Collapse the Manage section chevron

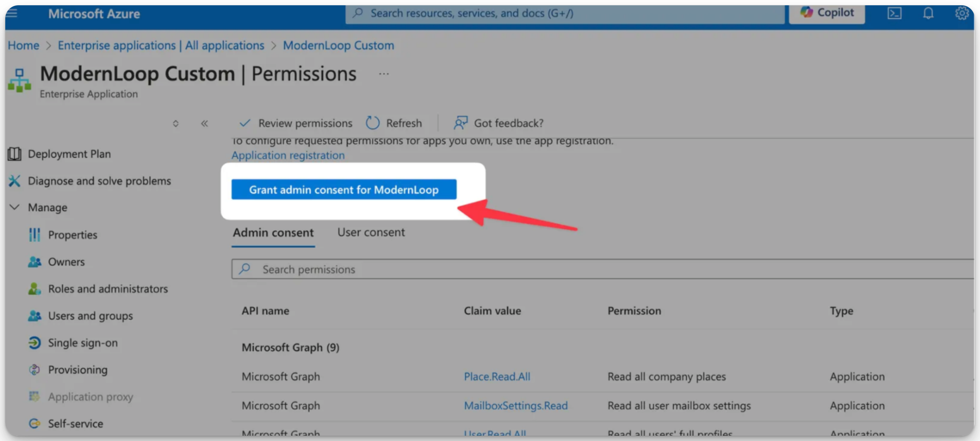tap(15, 207)
